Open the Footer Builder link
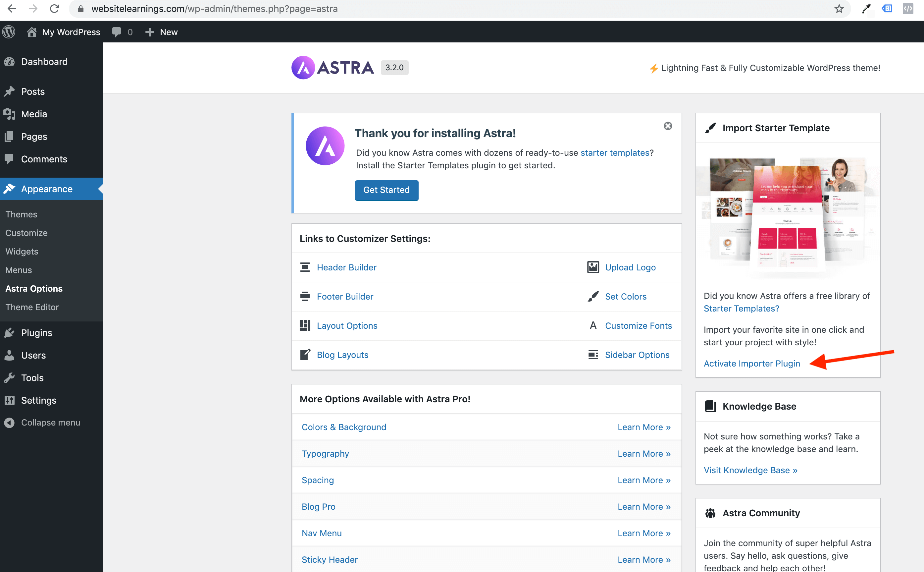Screen dimensions: 924x572 coord(345,297)
